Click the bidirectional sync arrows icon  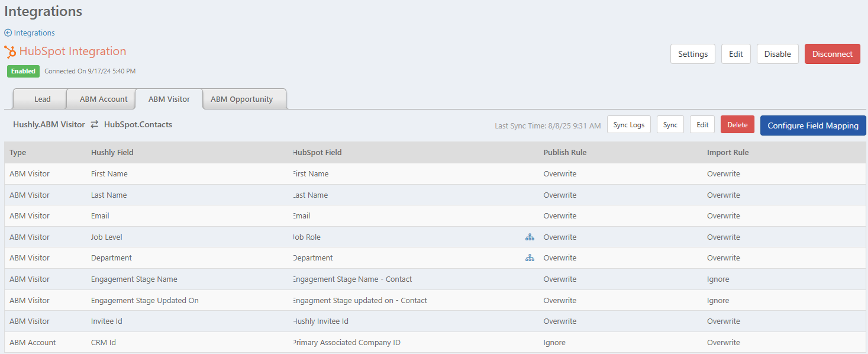(x=95, y=125)
